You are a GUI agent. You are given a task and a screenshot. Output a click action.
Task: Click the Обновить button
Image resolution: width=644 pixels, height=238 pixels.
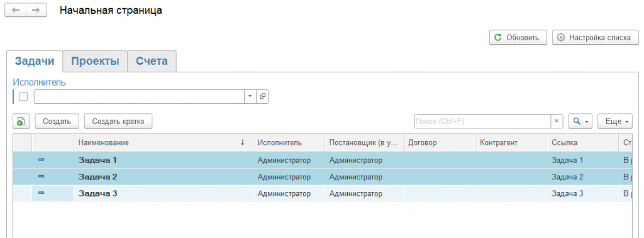click(518, 37)
